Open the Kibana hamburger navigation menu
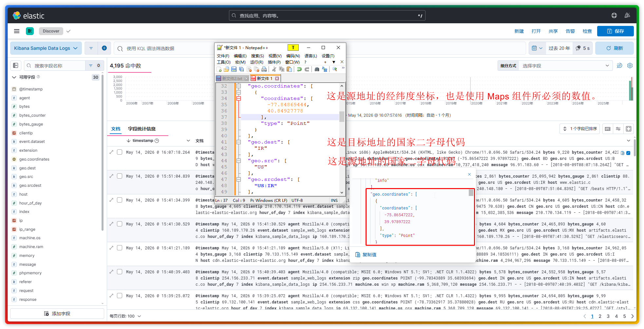The height and width of the screenshot is (329, 644). coord(17,31)
